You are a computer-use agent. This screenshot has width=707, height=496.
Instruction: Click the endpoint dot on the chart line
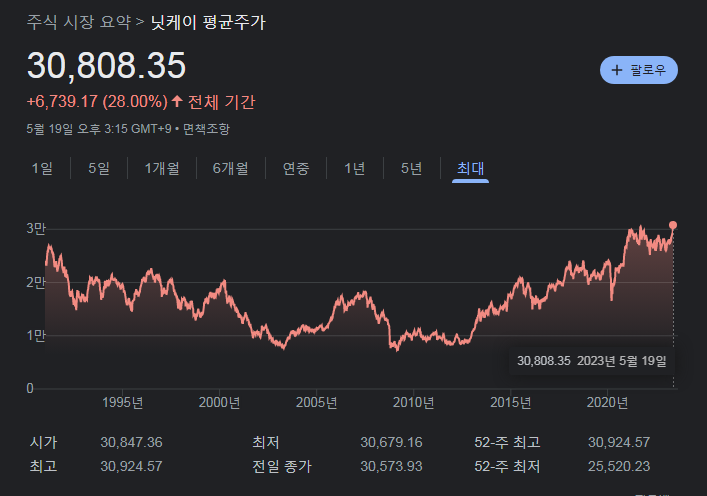673,225
